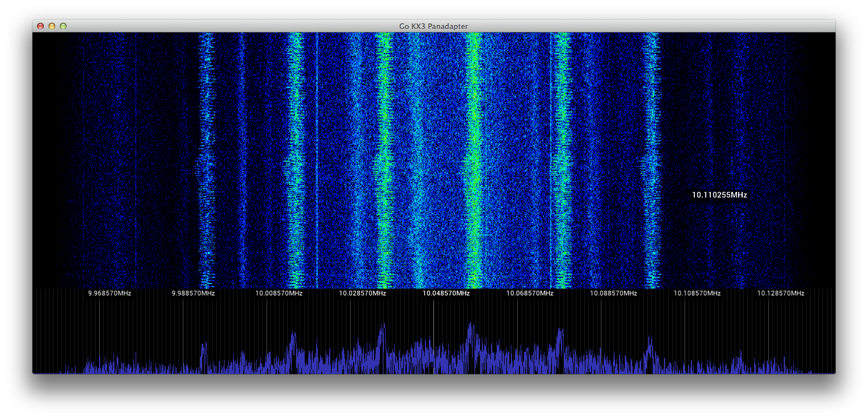Click the red close window button

tap(40, 26)
